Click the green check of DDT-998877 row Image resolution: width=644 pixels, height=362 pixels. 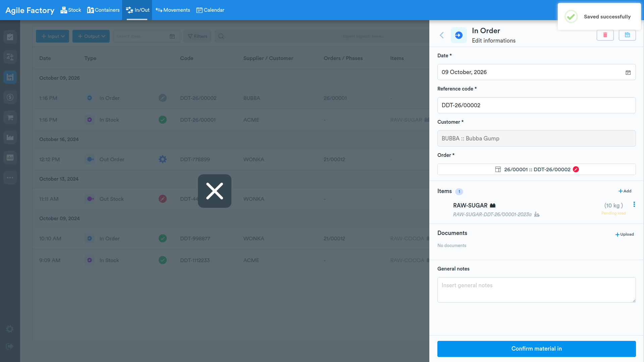[x=163, y=238]
